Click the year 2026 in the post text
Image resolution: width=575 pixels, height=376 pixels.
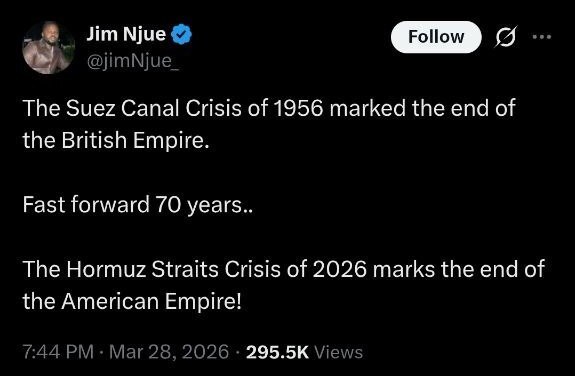pyautogui.click(x=340, y=269)
